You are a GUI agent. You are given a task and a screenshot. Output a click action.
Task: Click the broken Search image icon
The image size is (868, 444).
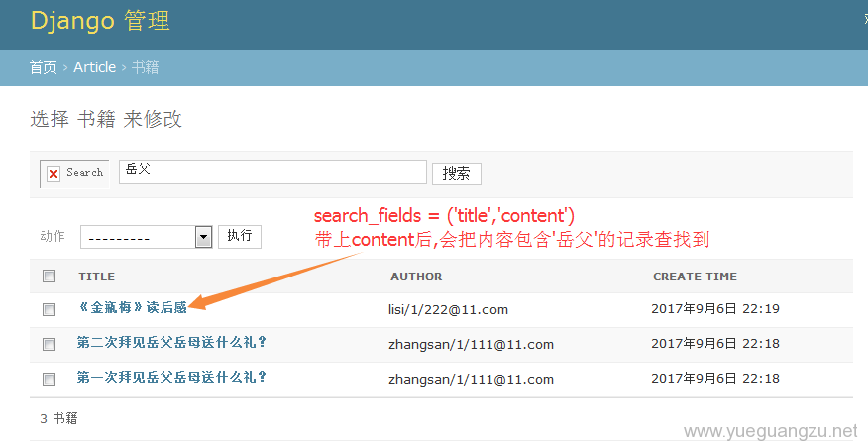[x=74, y=173]
